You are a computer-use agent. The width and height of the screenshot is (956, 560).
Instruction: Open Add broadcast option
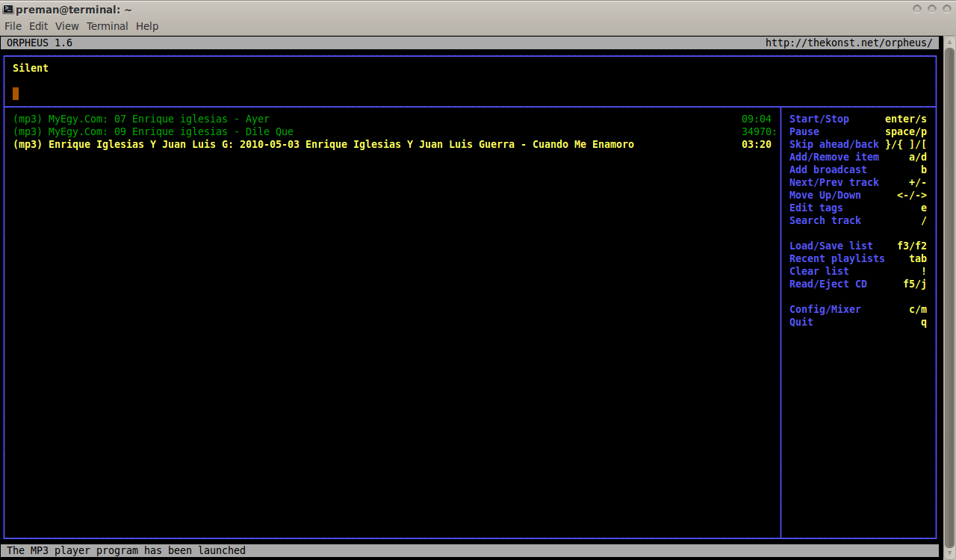[828, 169]
